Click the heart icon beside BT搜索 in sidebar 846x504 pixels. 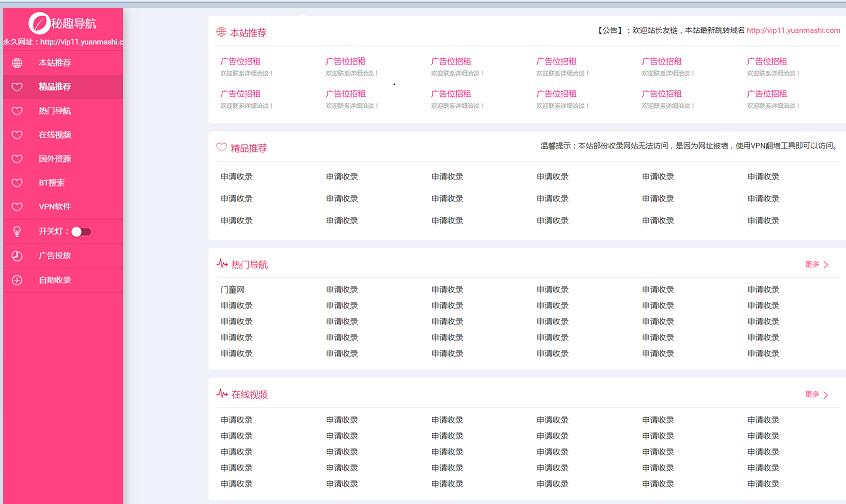coord(16,183)
